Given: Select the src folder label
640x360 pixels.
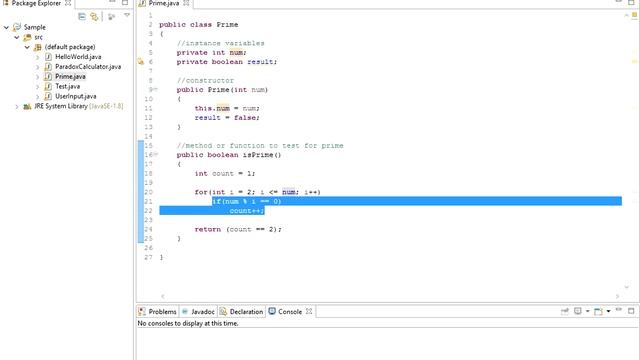Looking at the screenshot, I should point(38,37).
